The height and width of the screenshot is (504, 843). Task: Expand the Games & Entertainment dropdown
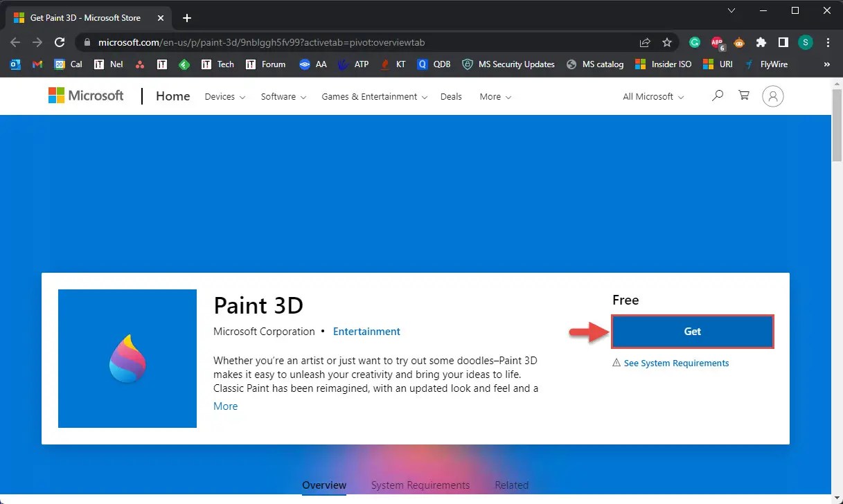click(x=373, y=97)
